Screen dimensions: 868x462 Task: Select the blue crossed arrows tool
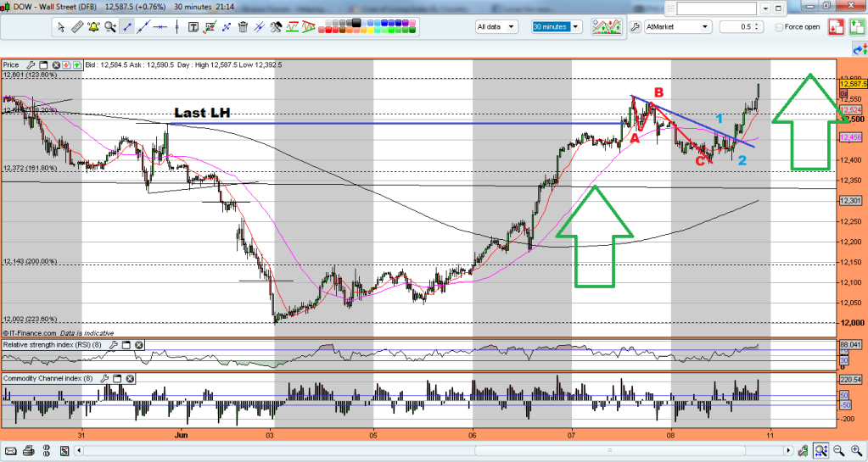(226, 26)
